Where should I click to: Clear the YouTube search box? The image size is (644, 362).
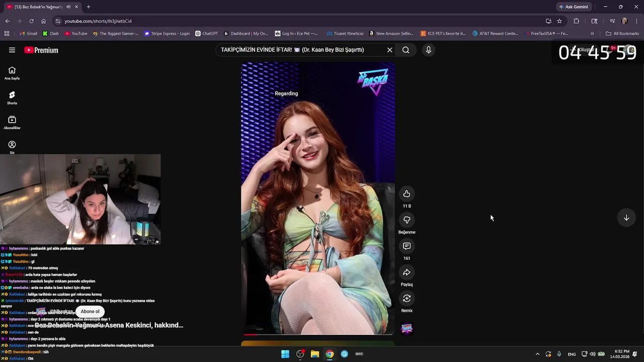pos(389,50)
